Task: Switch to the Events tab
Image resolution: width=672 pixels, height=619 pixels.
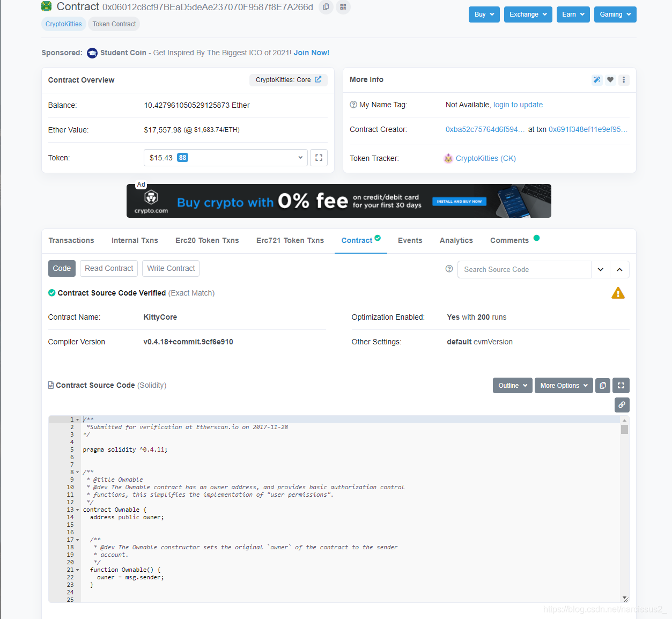Action: click(410, 240)
